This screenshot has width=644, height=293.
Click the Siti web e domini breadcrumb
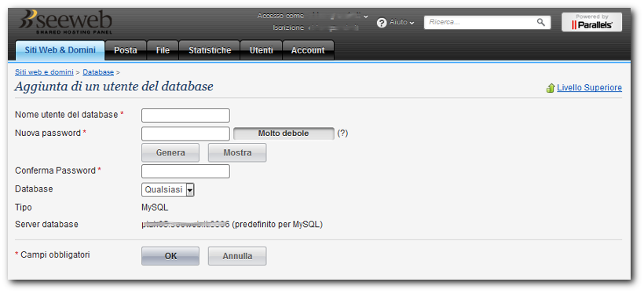pyautogui.click(x=44, y=72)
